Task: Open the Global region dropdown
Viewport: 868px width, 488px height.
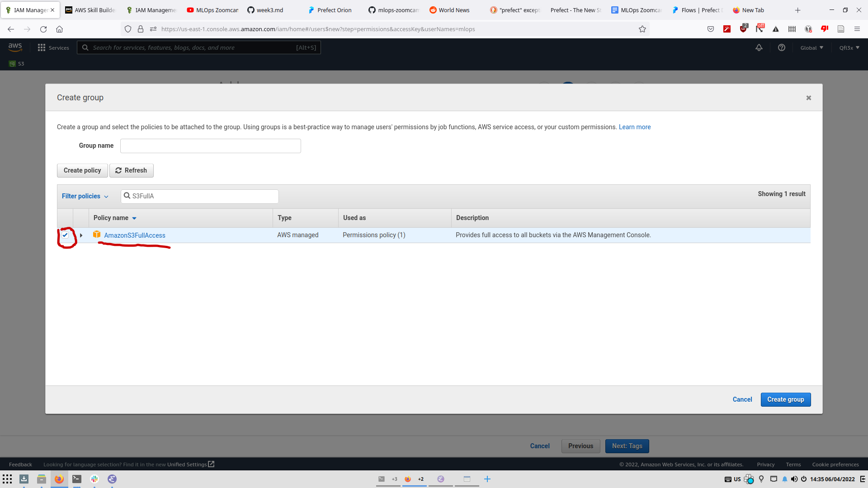Action: pos(811,47)
